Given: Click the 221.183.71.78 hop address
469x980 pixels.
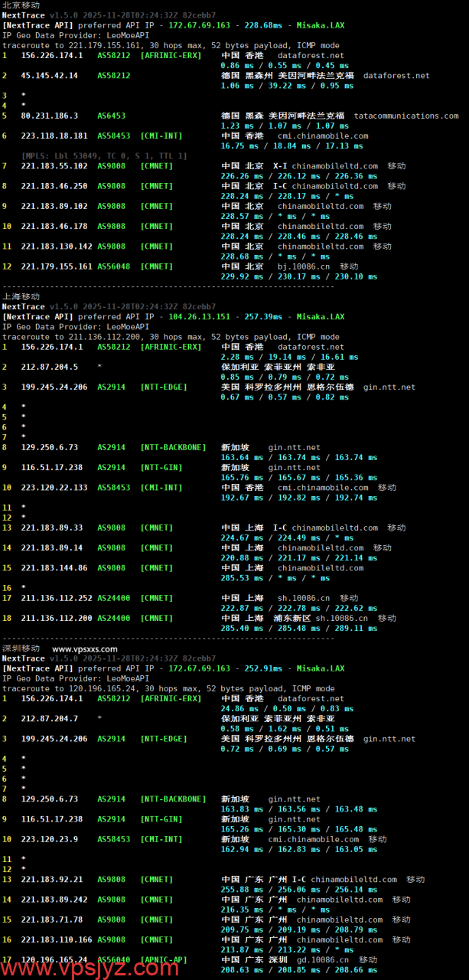Looking at the screenshot, I should point(52,920).
